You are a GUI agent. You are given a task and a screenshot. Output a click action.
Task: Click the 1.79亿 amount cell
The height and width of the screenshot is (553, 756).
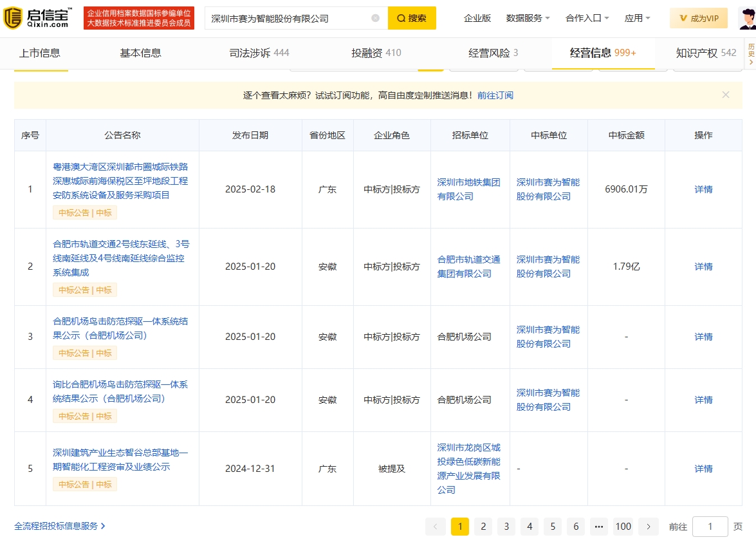(x=626, y=267)
